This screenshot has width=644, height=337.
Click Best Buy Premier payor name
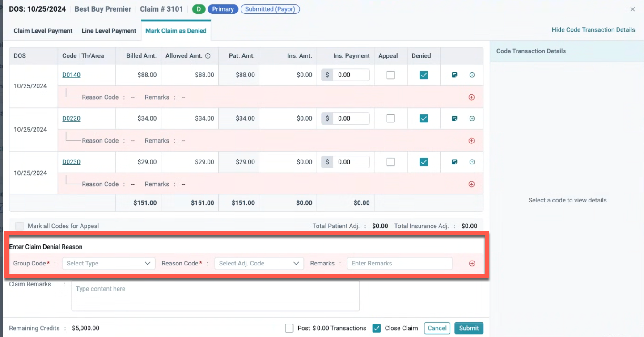[x=103, y=9]
